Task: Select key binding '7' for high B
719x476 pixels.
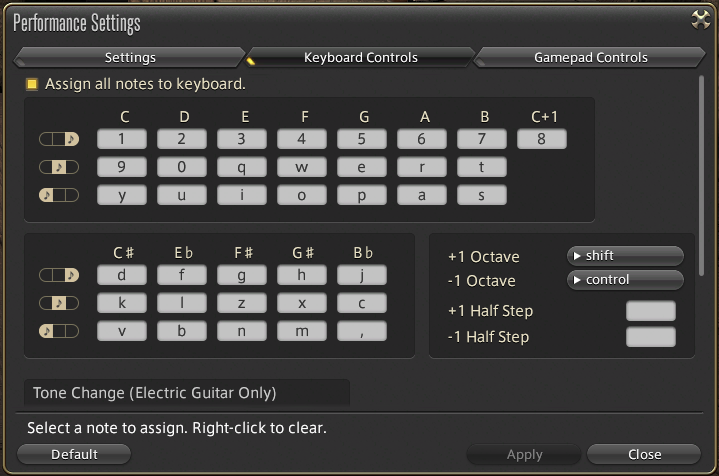Action: (x=482, y=139)
